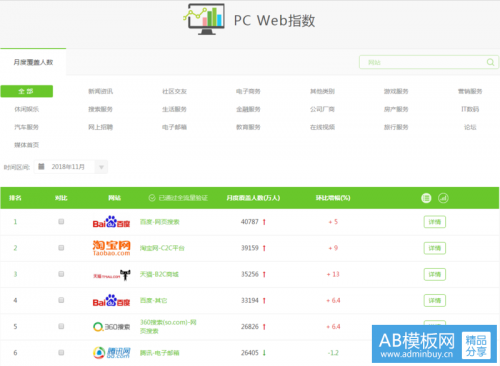Open 详情 details for rank 1 Baidu
Image resolution: width=500 pixels, height=366 pixels.
coord(435,222)
